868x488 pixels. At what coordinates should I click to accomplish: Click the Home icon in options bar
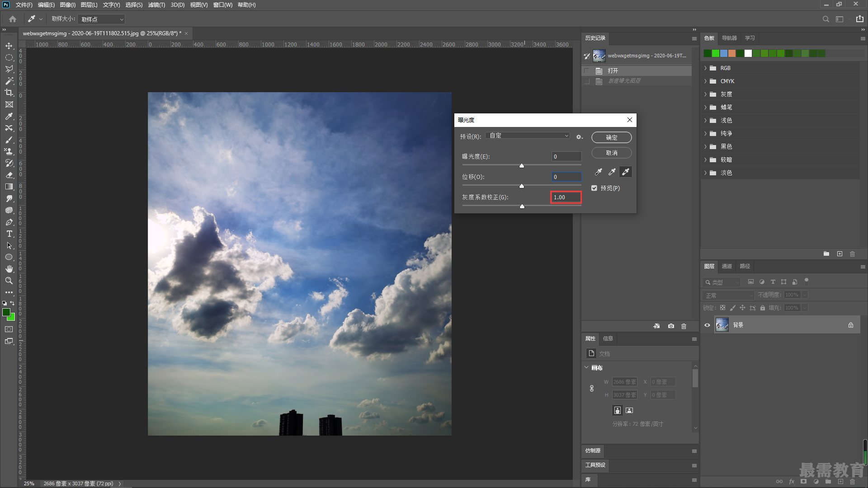pyautogui.click(x=13, y=19)
